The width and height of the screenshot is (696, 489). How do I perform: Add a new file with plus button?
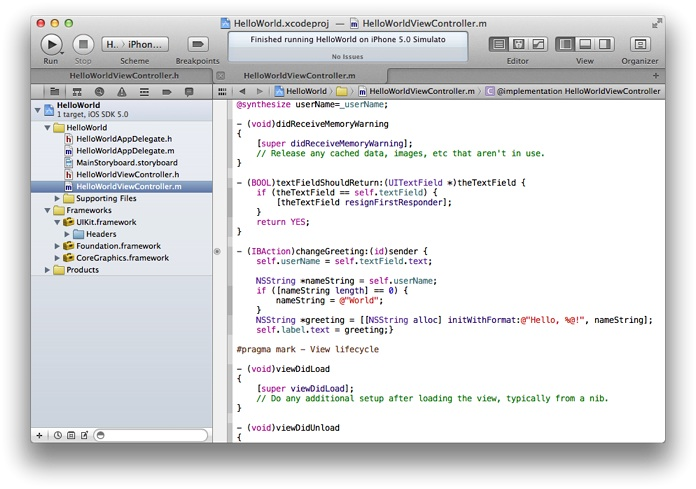click(x=39, y=435)
